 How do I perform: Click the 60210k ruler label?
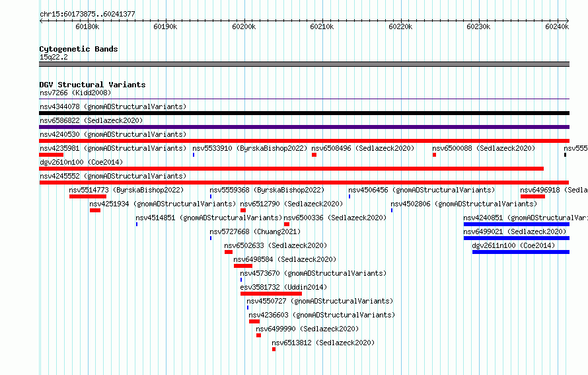tap(322, 26)
